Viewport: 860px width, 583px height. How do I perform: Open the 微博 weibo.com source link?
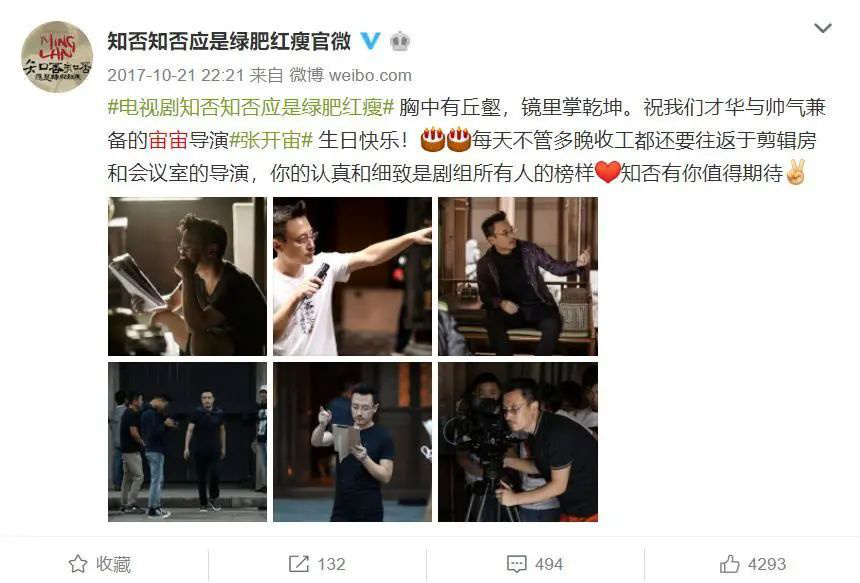point(350,75)
